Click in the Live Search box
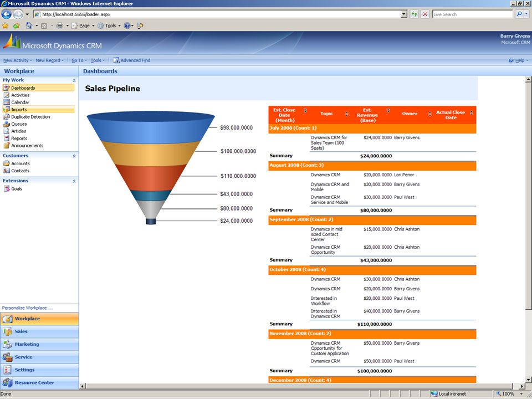 [472, 14]
